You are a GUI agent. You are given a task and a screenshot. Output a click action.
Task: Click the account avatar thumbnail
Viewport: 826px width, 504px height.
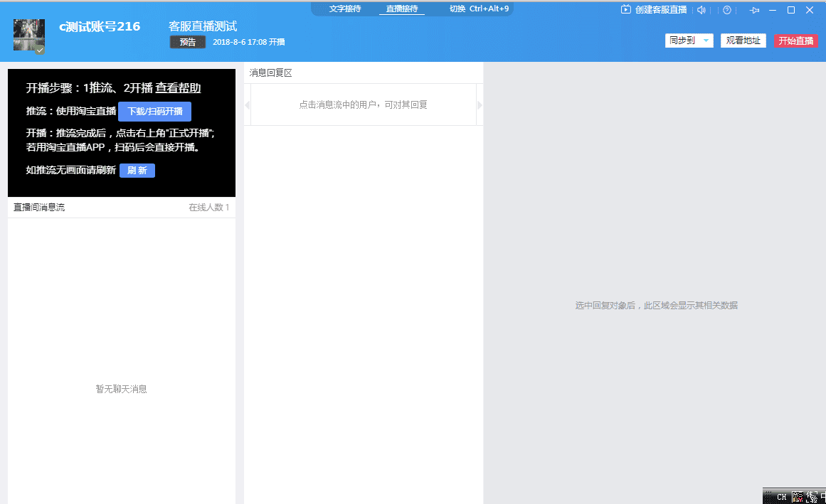(29, 35)
